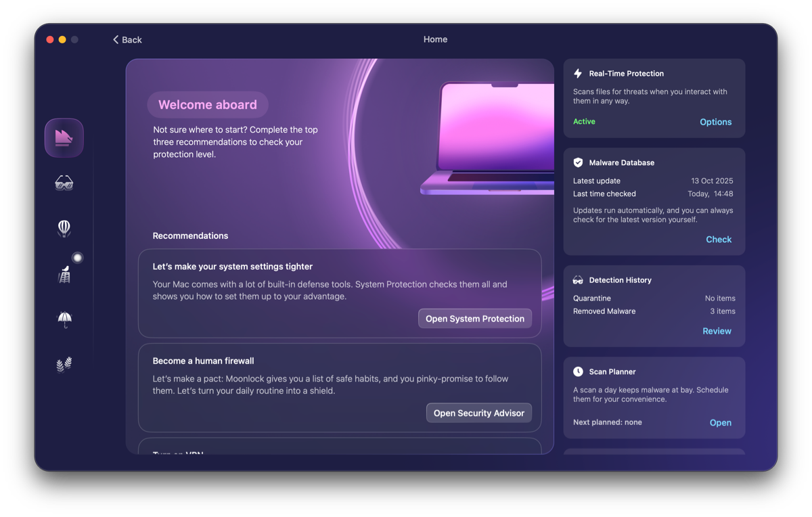The image size is (812, 517).
Task: Click the Detection History glasses icon
Action: pos(578,280)
